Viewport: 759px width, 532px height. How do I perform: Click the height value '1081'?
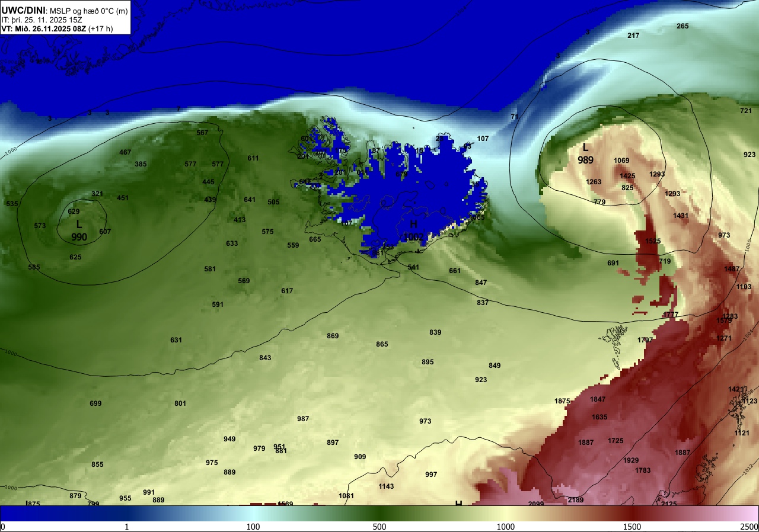(x=346, y=496)
